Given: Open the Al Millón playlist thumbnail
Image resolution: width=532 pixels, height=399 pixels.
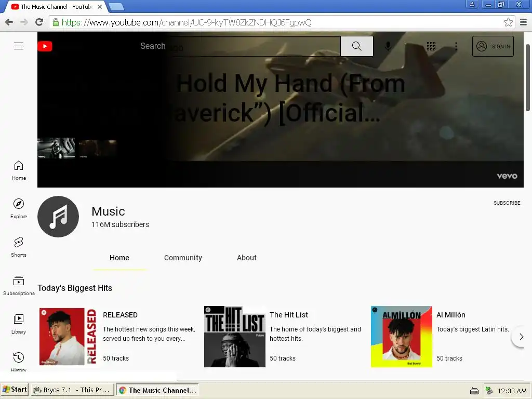Looking at the screenshot, I should (x=402, y=337).
